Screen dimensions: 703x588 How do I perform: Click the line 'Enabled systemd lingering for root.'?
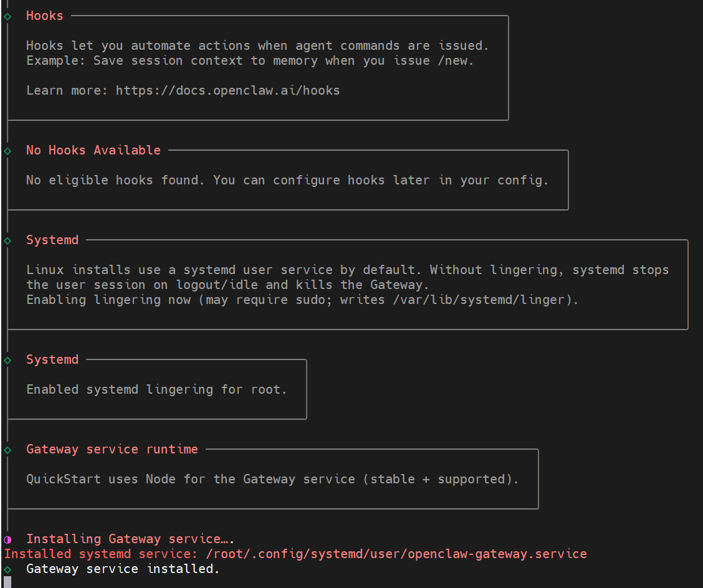[156, 389]
